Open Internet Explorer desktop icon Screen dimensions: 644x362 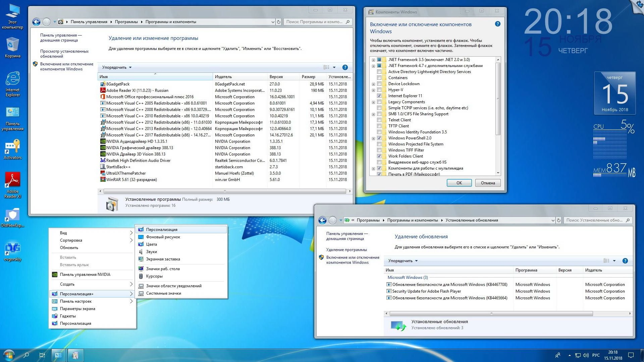(x=12, y=83)
